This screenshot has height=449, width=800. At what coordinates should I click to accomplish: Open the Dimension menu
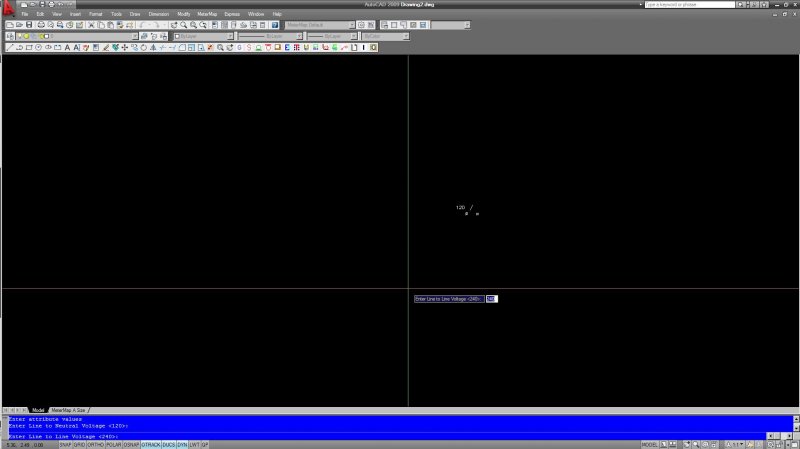[159, 14]
